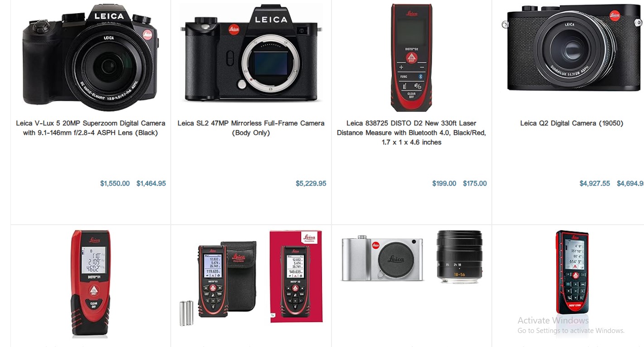The image size is (644, 347).
Task: Click the $199.00 list price for DISTO D2
Action: [x=444, y=183]
